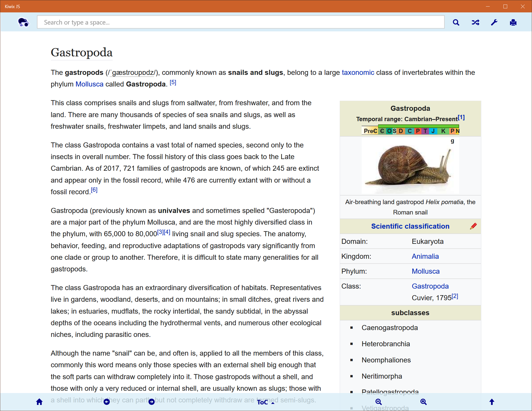
Task: Open citation [2] after Cuvier, 1795
Action: (455, 296)
